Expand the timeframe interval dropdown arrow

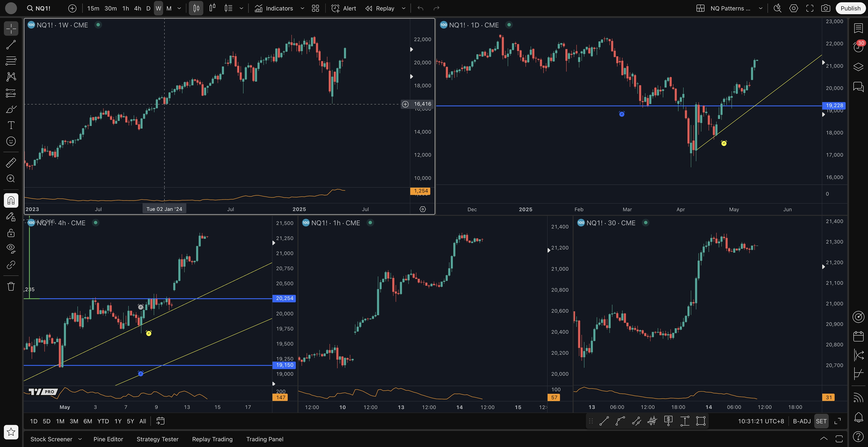[x=179, y=8]
